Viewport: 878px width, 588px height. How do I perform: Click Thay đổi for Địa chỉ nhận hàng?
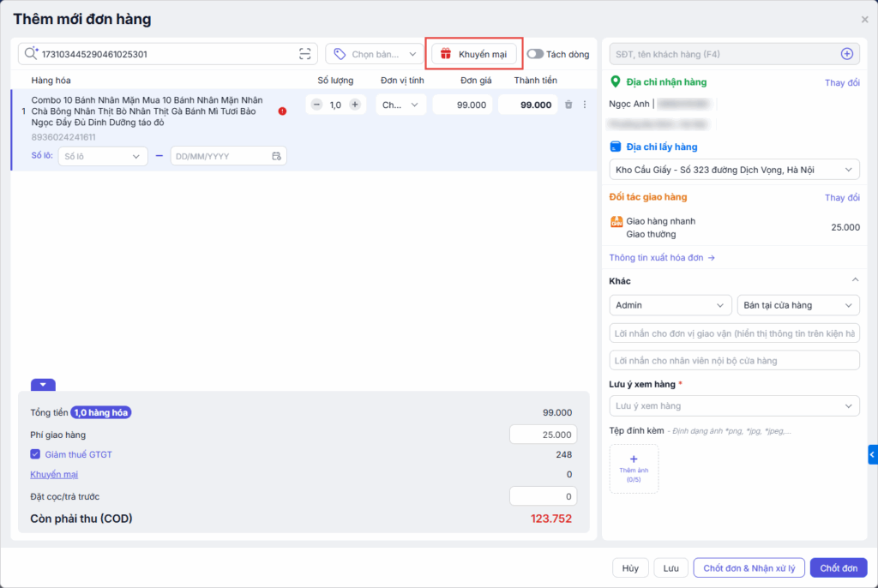click(842, 82)
